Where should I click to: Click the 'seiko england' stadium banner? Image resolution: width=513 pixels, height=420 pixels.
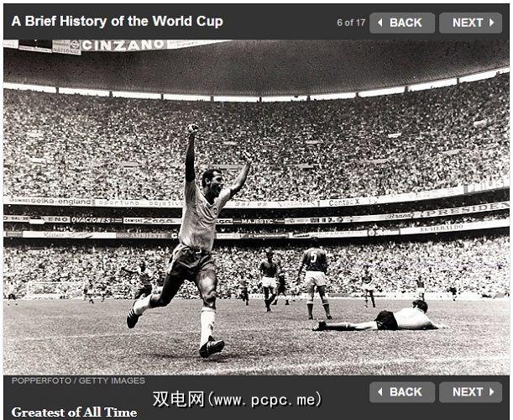(x=60, y=202)
